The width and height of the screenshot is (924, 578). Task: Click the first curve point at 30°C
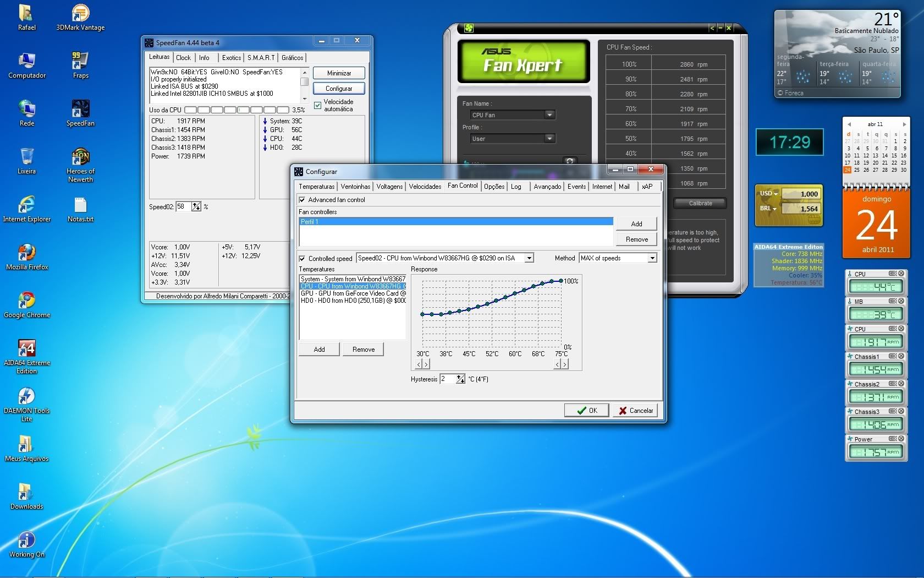point(422,314)
